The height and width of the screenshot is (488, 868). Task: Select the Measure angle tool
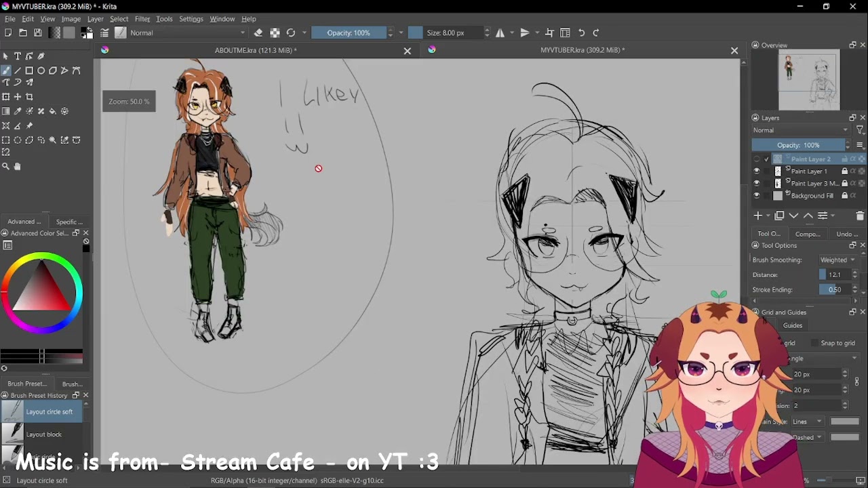point(18,126)
